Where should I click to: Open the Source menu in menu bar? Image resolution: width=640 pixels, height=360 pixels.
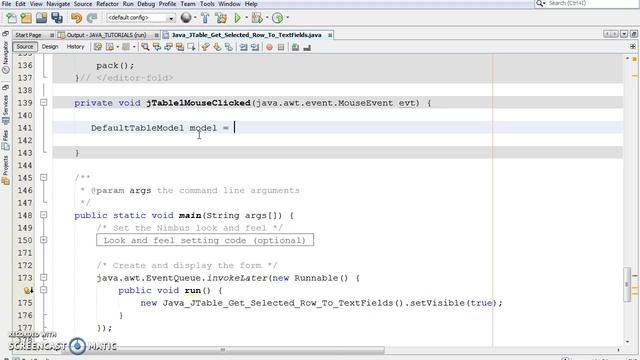[83, 4]
